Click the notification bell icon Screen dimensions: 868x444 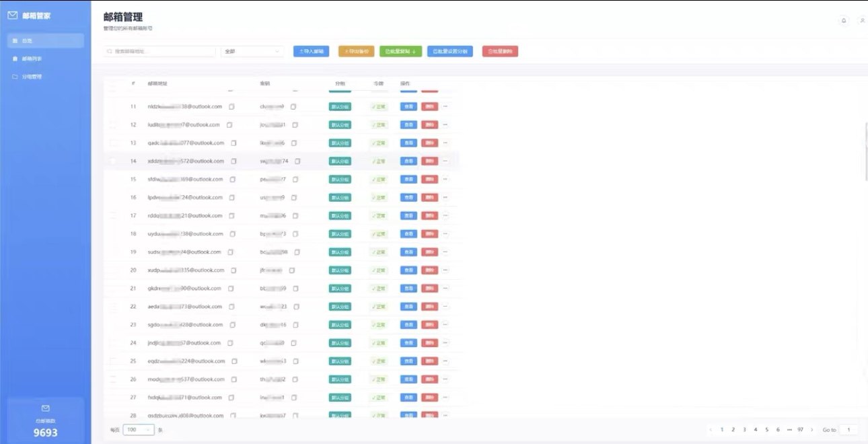[843, 21]
